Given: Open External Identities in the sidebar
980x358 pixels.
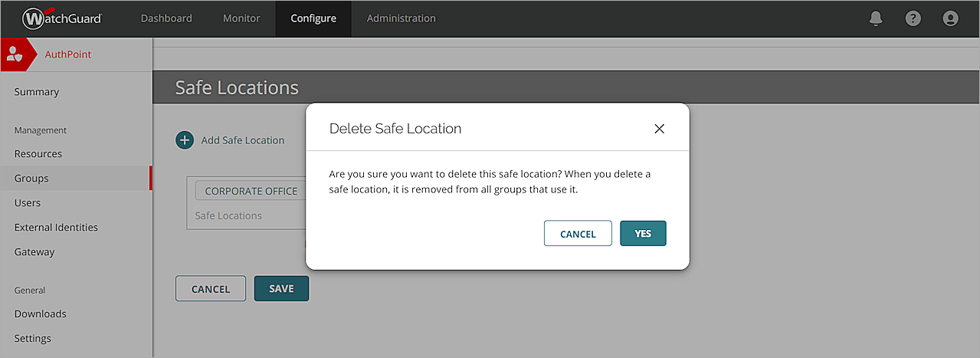Looking at the screenshot, I should coord(56,227).
